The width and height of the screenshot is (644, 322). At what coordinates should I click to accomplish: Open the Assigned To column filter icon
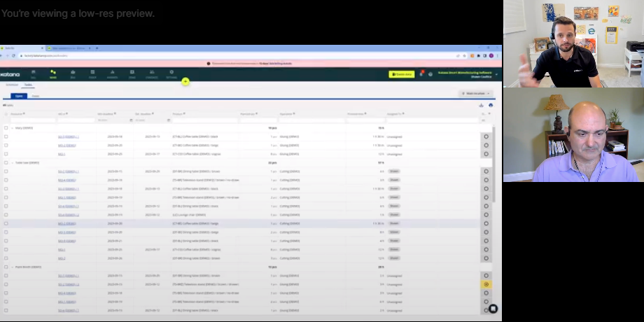tap(403, 114)
